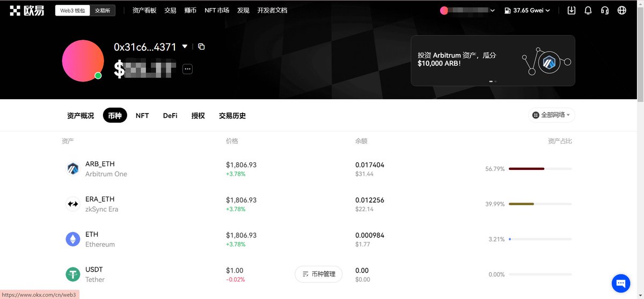This screenshot has width=644, height=299.
Task: Click the OKX logo
Action: pos(27,10)
